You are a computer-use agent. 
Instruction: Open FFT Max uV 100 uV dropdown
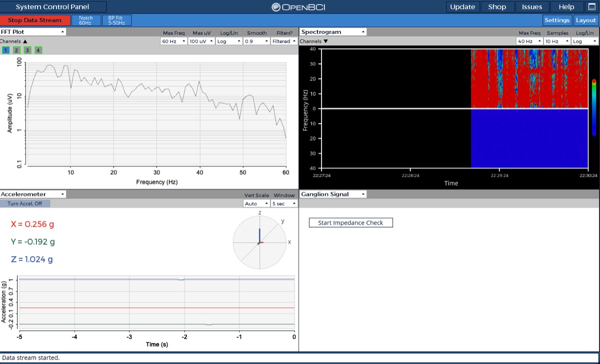click(x=201, y=41)
